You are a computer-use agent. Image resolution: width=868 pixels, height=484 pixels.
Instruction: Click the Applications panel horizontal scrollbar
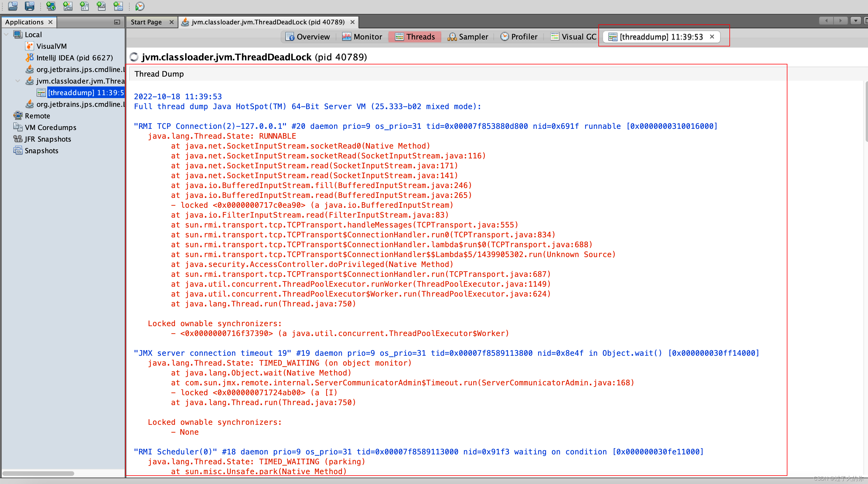pyautogui.click(x=38, y=473)
